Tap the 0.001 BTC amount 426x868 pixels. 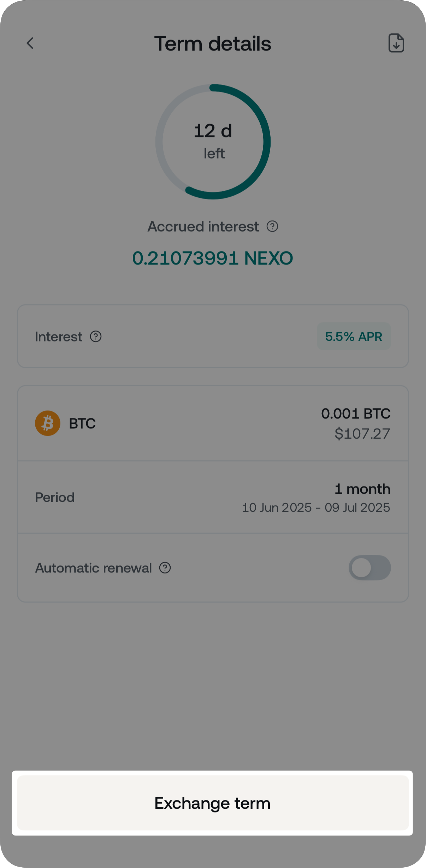coord(356,414)
